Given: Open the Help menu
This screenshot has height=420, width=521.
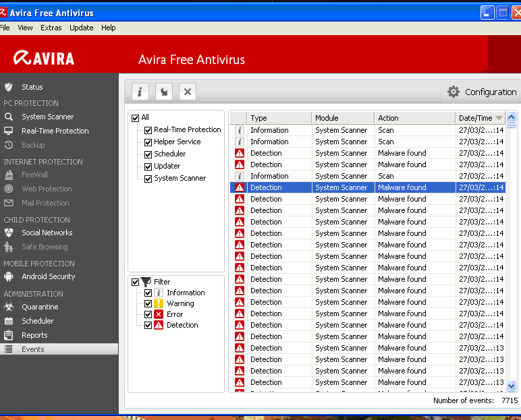Looking at the screenshot, I should click(x=109, y=28).
